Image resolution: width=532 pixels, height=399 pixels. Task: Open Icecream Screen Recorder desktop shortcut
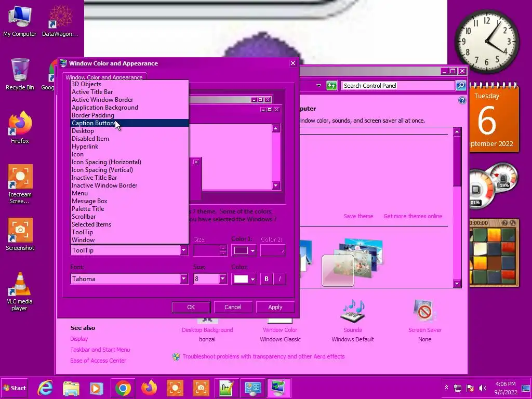pos(20,184)
